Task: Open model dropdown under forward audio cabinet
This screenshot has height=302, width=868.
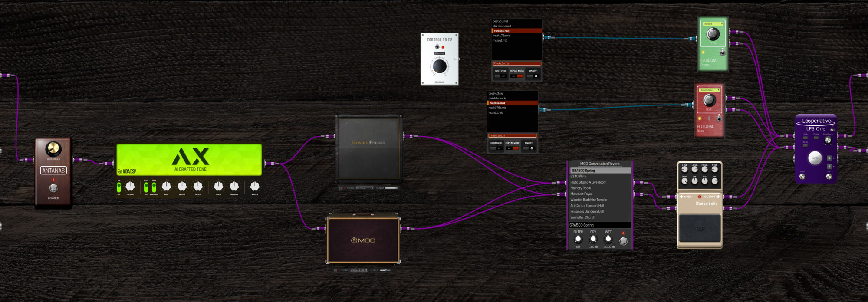Action: 365,188
